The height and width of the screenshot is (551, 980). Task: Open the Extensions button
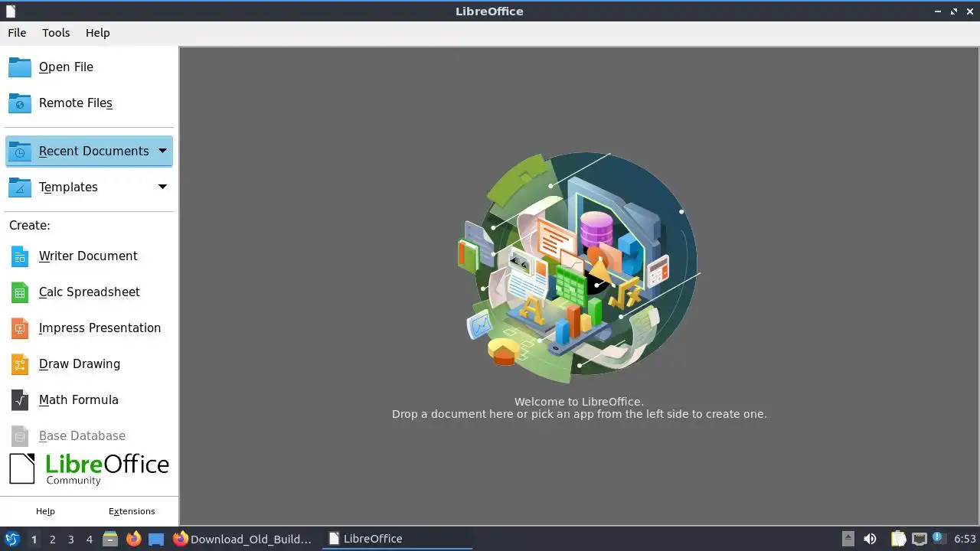click(x=132, y=511)
